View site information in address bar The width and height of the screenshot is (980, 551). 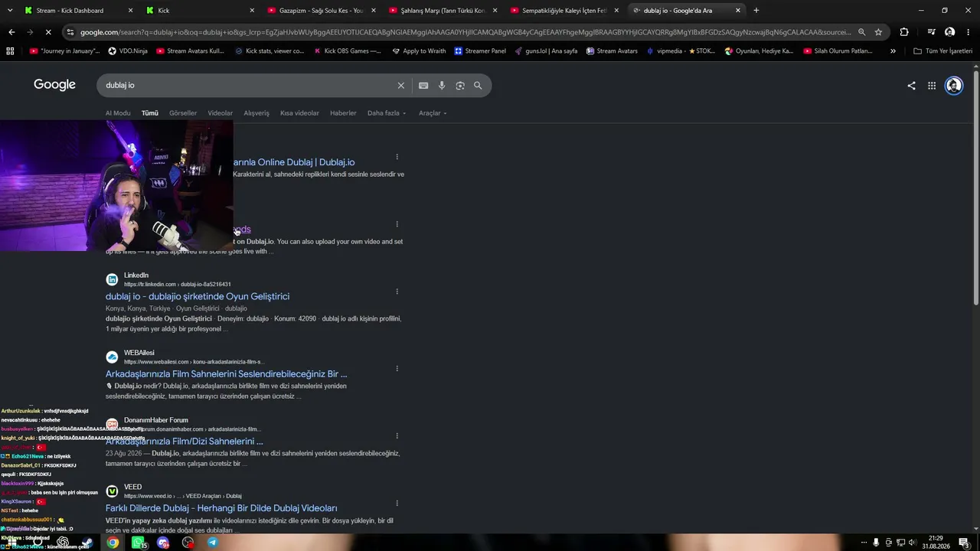(x=70, y=32)
